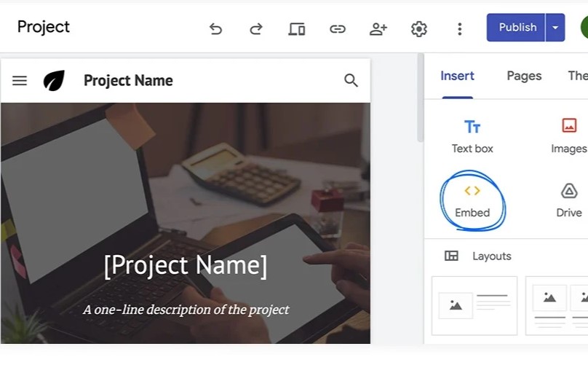Open the three-dot more options menu
The image size is (588, 365).
click(x=459, y=28)
